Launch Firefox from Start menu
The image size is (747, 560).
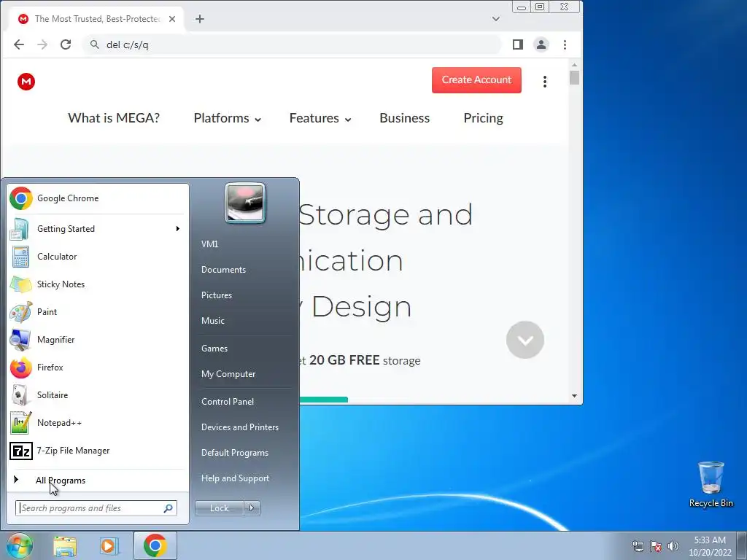(x=97, y=367)
